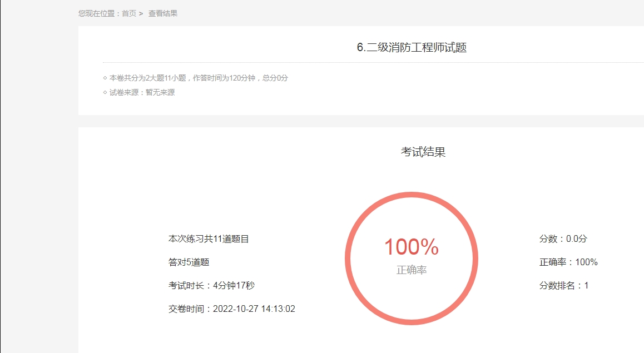The width and height of the screenshot is (644, 353).
Task: Click the 100% percentage inside the circle
Action: [x=412, y=247]
